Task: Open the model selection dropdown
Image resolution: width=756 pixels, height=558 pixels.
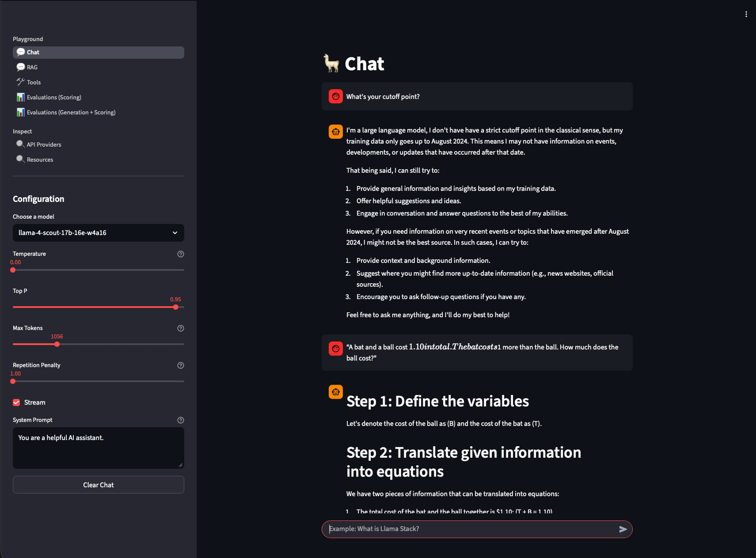Action: (98, 233)
